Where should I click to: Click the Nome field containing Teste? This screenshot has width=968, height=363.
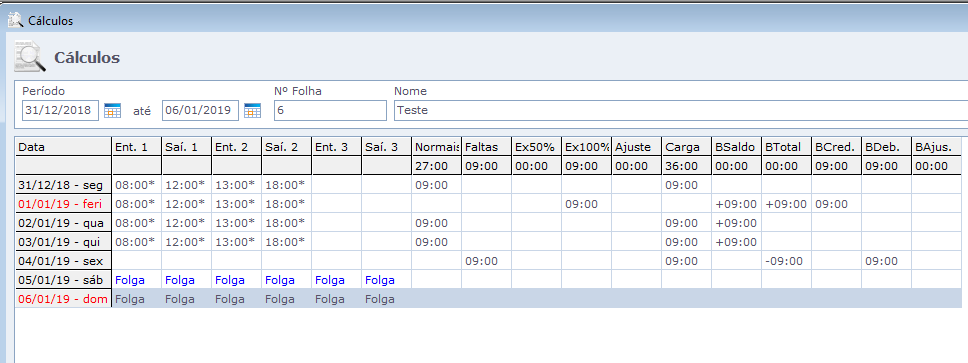[681, 111]
